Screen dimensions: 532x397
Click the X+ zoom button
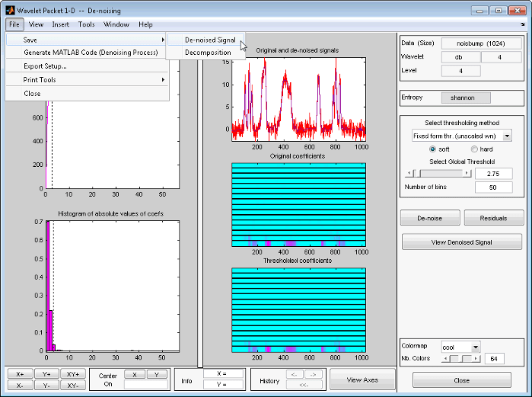(x=20, y=374)
